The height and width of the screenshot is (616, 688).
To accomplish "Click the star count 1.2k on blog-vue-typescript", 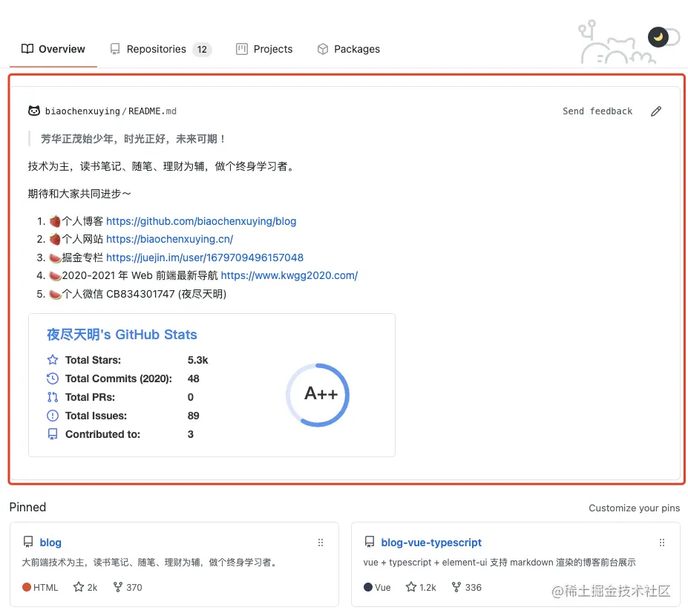I will pyautogui.click(x=427, y=588).
